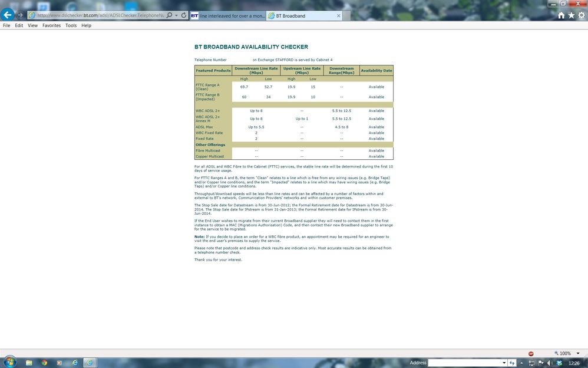Click the 'Downstream Line Rate (Mbps)' header
588x368 pixels.
[256, 71]
